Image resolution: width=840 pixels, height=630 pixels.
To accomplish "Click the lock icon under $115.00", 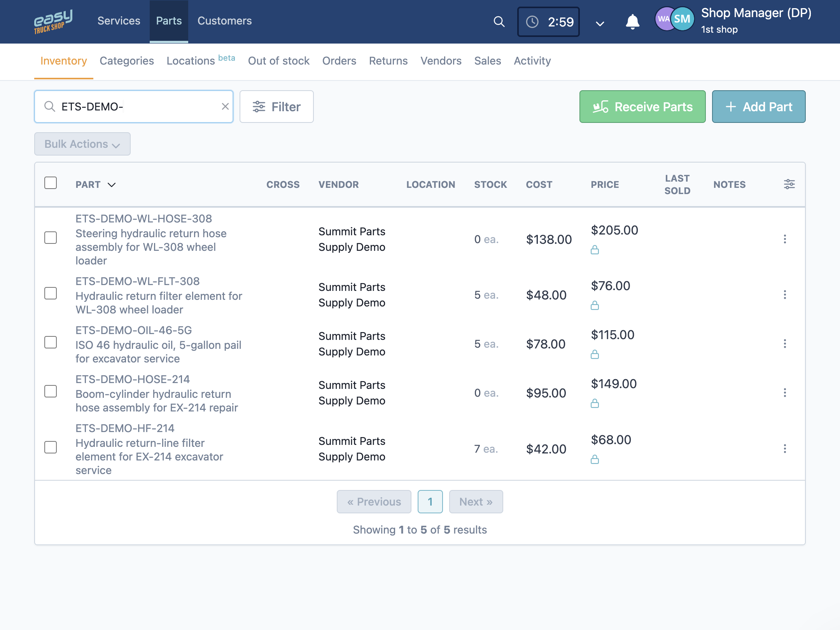I will point(595,354).
